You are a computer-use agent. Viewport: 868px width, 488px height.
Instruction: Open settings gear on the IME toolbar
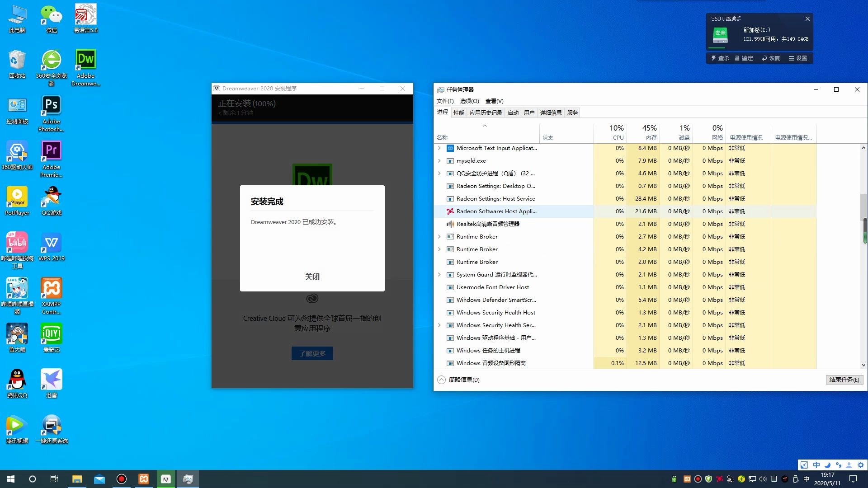point(861,465)
